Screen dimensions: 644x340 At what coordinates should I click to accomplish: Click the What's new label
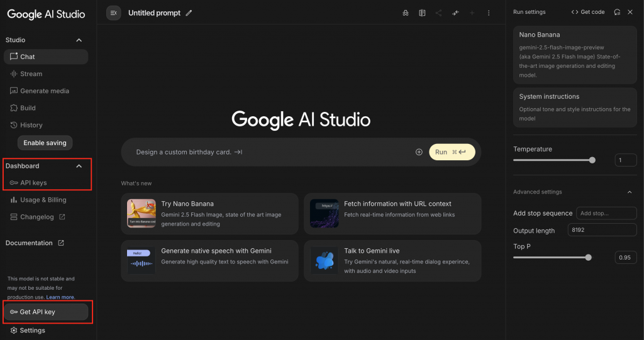(x=136, y=184)
